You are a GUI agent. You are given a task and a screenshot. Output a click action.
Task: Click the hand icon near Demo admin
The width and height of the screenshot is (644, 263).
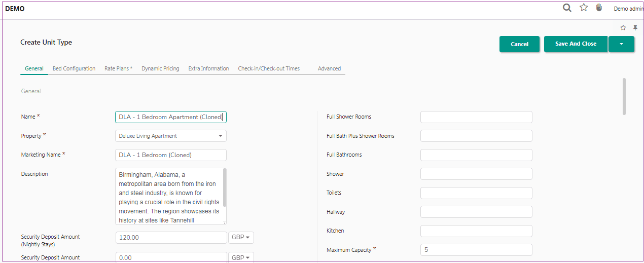pos(599,8)
